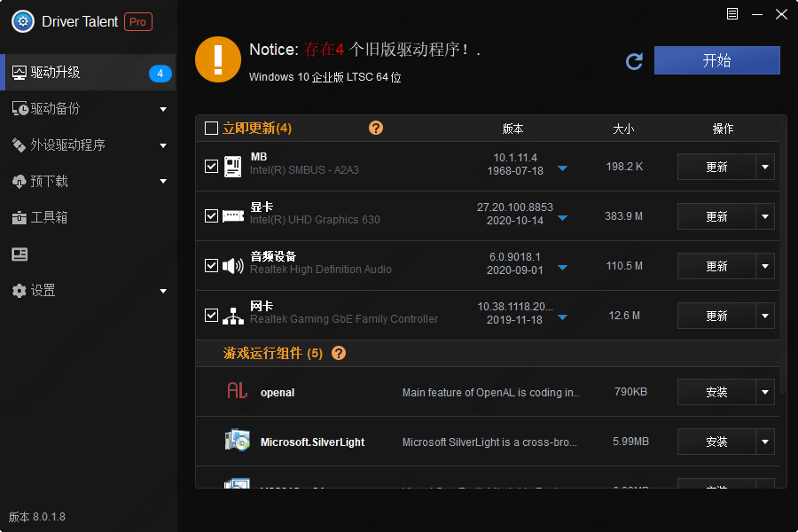798x532 pixels.
Task: Select 驱动升级 in the sidebar
Action: 88,73
